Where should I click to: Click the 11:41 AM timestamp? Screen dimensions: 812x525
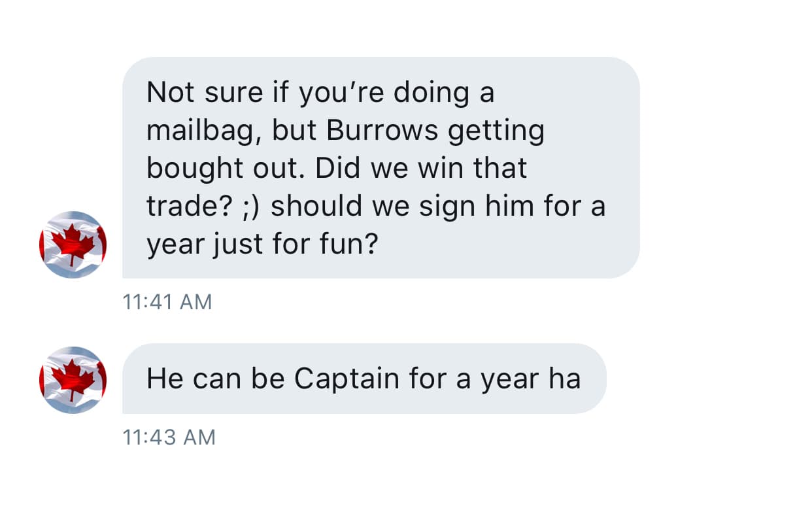tap(167, 301)
